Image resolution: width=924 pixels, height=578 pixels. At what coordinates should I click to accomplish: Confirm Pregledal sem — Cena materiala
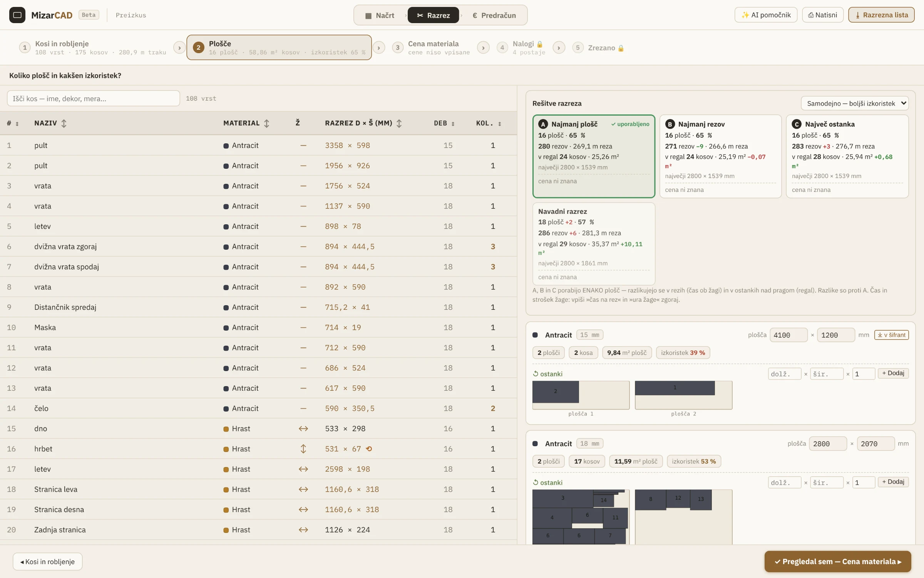(x=838, y=561)
